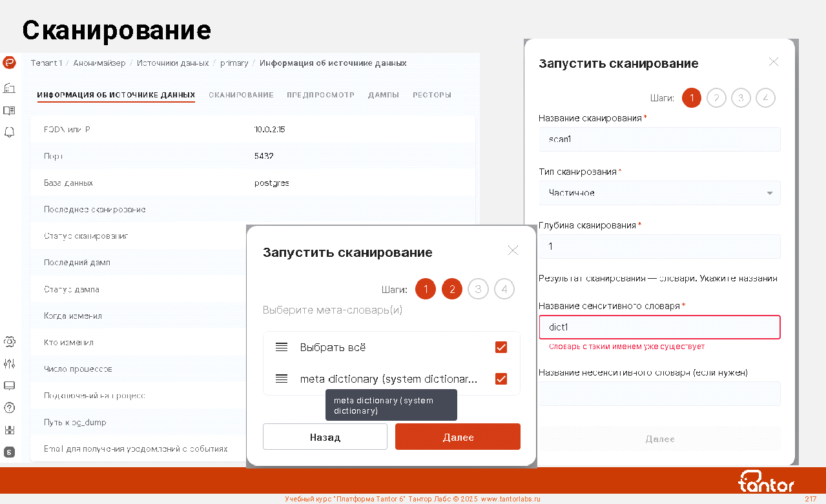Screen dimensions: 826x504
Task: Click the 'Назад' button
Action: tap(325, 437)
